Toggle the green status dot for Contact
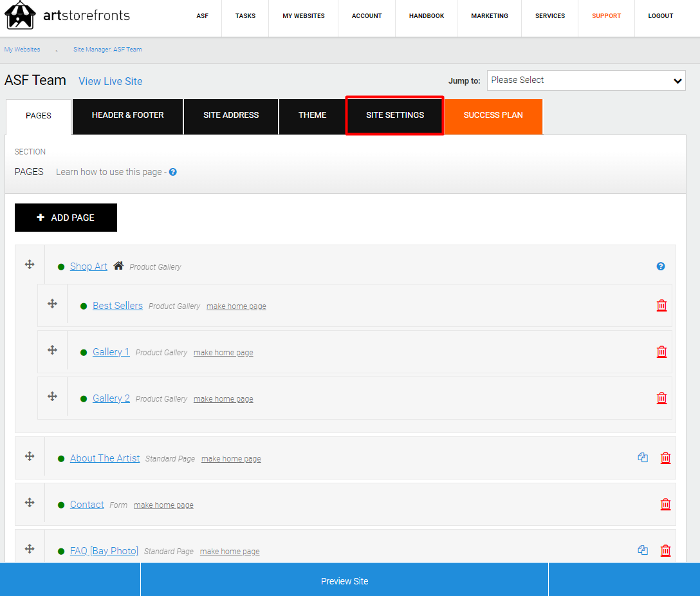The width and height of the screenshot is (700, 596). tap(61, 505)
